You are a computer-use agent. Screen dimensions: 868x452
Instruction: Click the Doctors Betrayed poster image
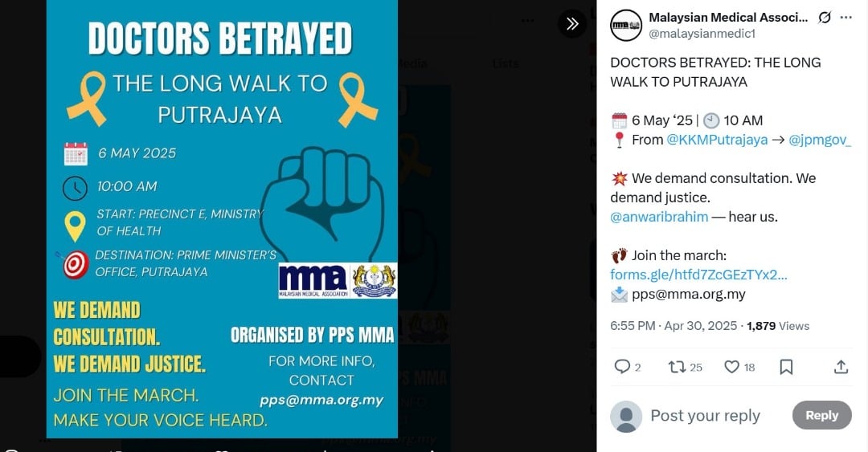[x=222, y=219]
